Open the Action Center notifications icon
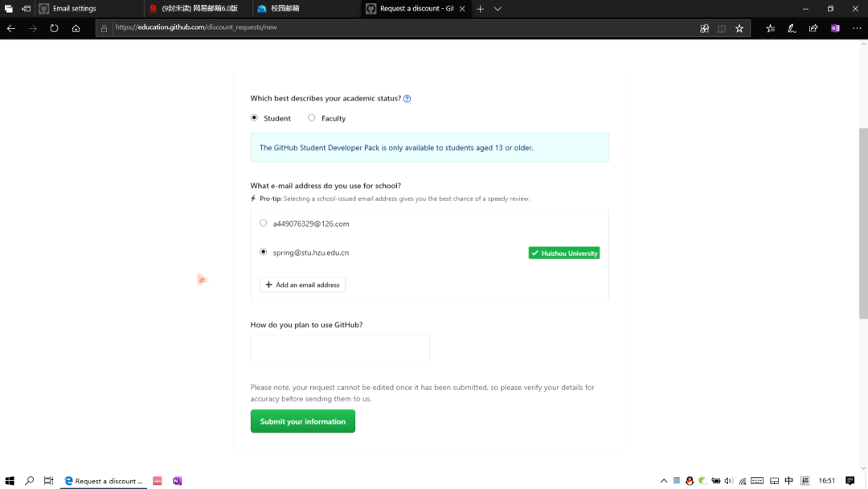Screen dimensions: 868x489 (x=850, y=481)
